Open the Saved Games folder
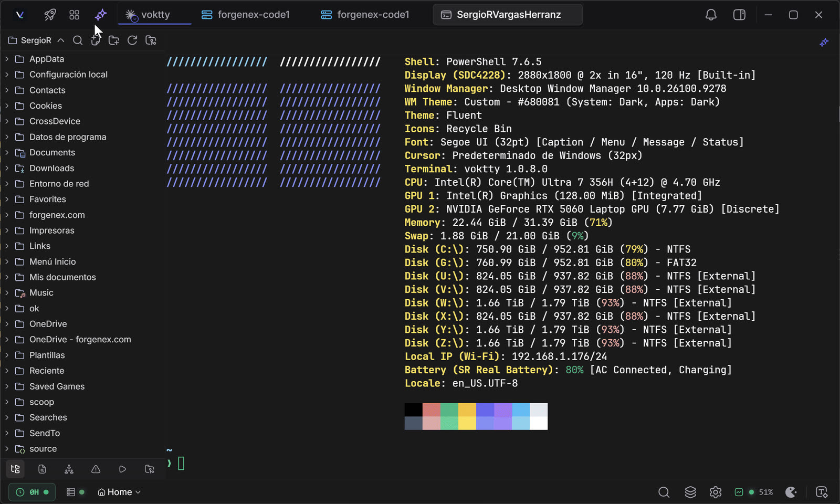The width and height of the screenshot is (840, 504). tap(57, 386)
